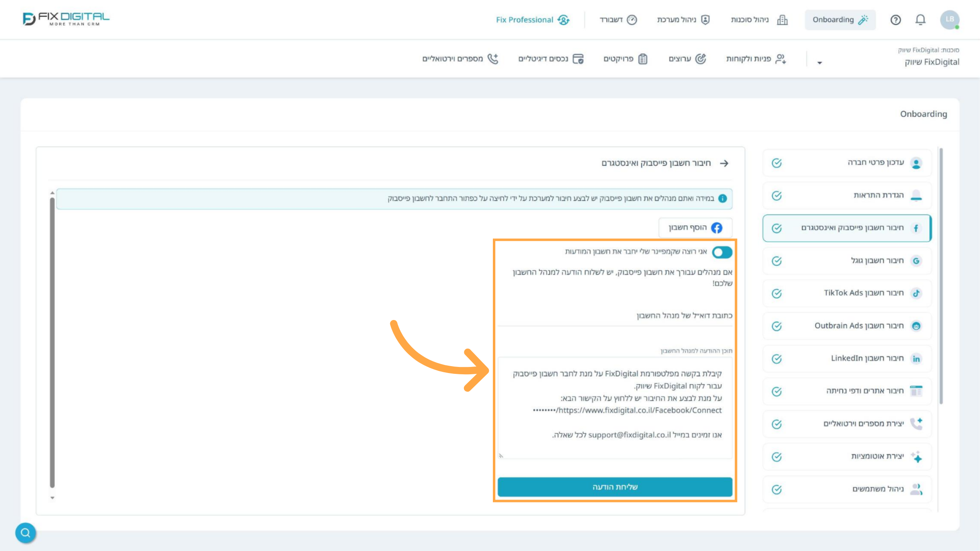Open the Onboarding wizard button
This screenshot has width=980, height=551.
(840, 20)
